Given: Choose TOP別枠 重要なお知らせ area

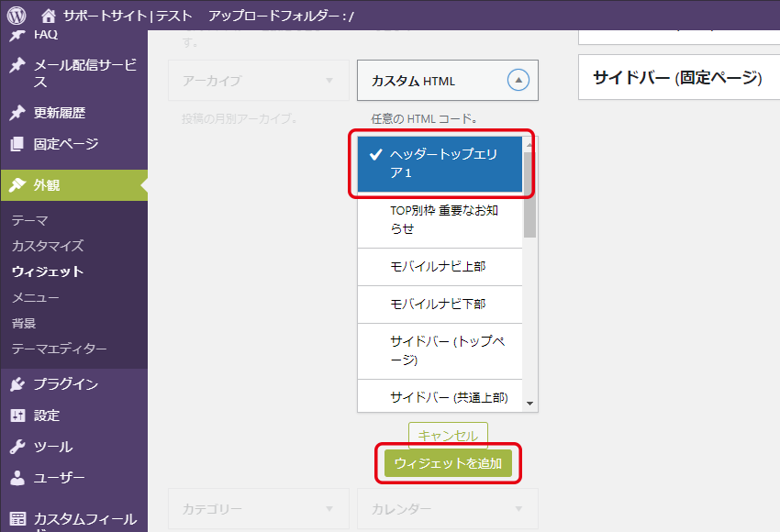Looking at the screenshot, I should [x=440, y=220].
